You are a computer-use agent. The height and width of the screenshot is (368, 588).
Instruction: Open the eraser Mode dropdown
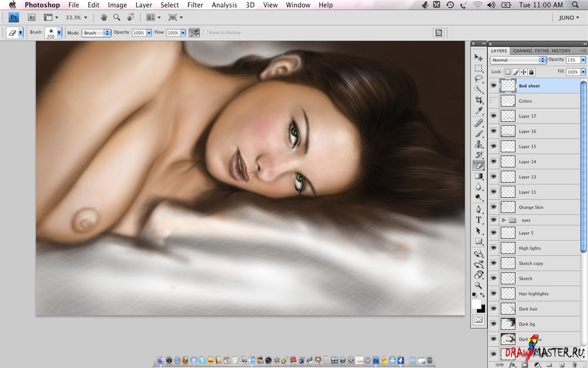click(x=96, y=32)
